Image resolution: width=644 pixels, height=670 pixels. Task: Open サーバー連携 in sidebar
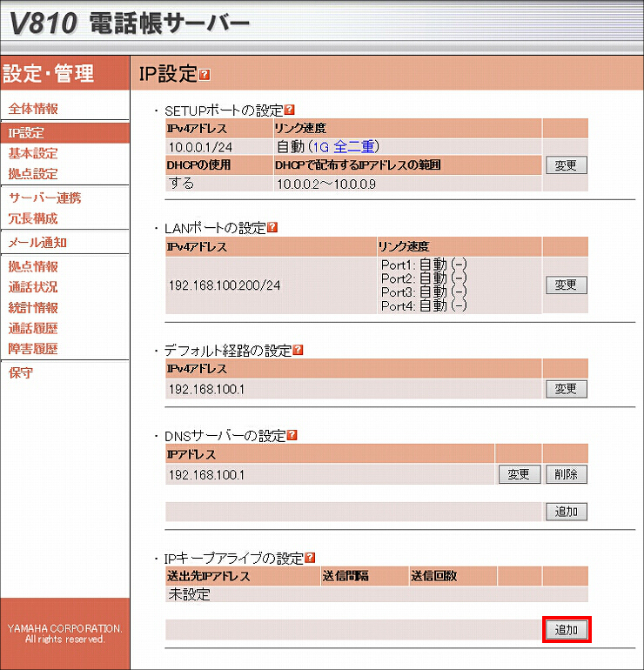point(45,198)
